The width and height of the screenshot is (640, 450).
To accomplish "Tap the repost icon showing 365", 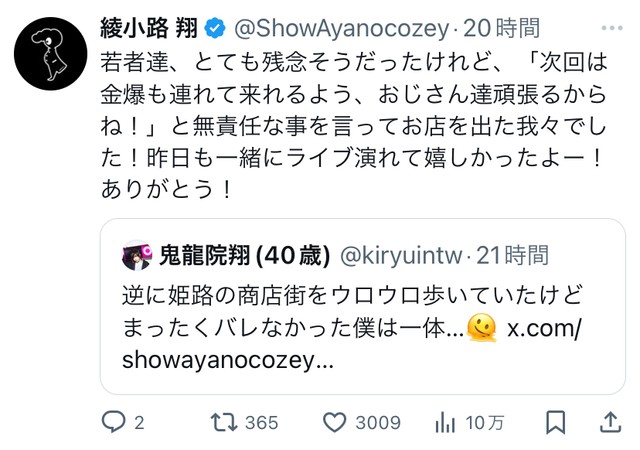I will 224,422.
